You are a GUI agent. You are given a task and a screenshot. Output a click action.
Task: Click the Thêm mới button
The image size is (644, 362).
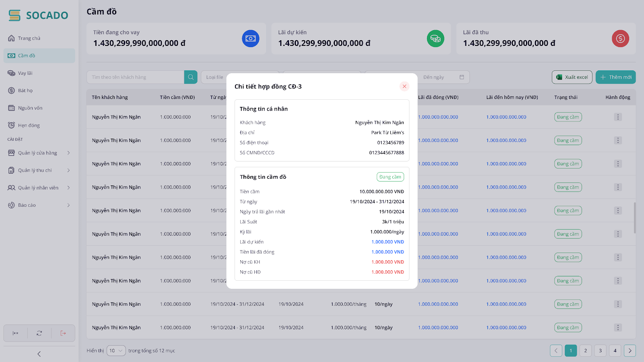[x=615, y=77]
